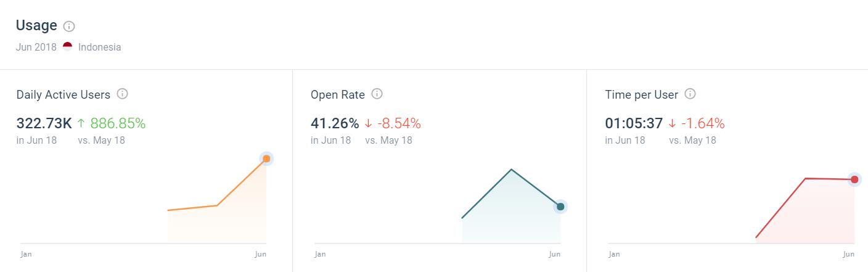Click the Daily Active Users info icon
868x272 pixels.
pyautogui.click(x=122, y=94)
